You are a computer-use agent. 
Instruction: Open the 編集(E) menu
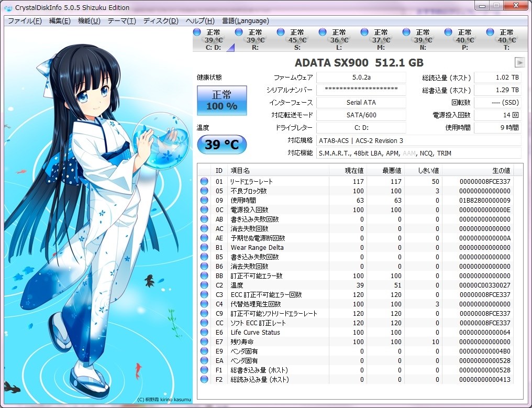[60, 21]
